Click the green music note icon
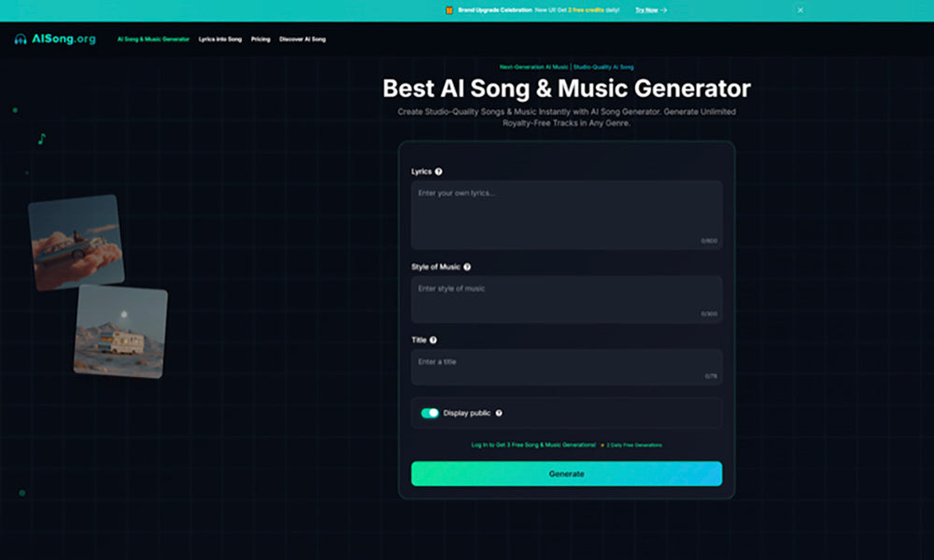This screenshot has width=934, height=560. tap(41, 139)
